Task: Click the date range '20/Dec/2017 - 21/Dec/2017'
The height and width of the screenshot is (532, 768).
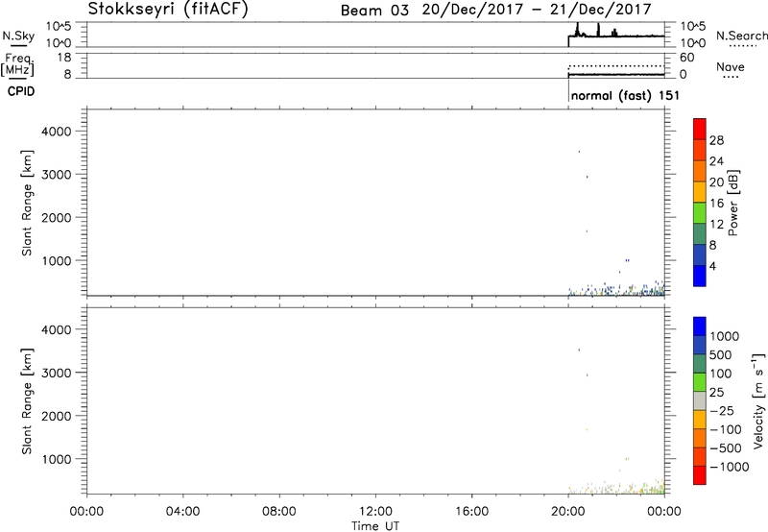Action: point(537,10)
